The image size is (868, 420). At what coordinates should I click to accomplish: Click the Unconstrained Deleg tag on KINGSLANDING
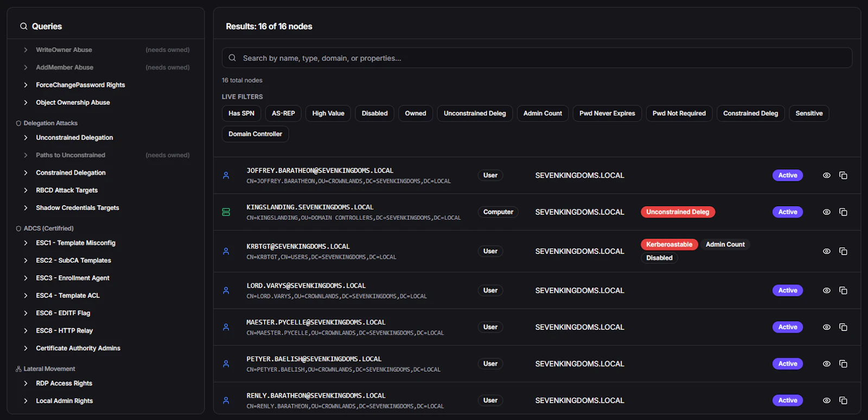click(x=678, y=212)
